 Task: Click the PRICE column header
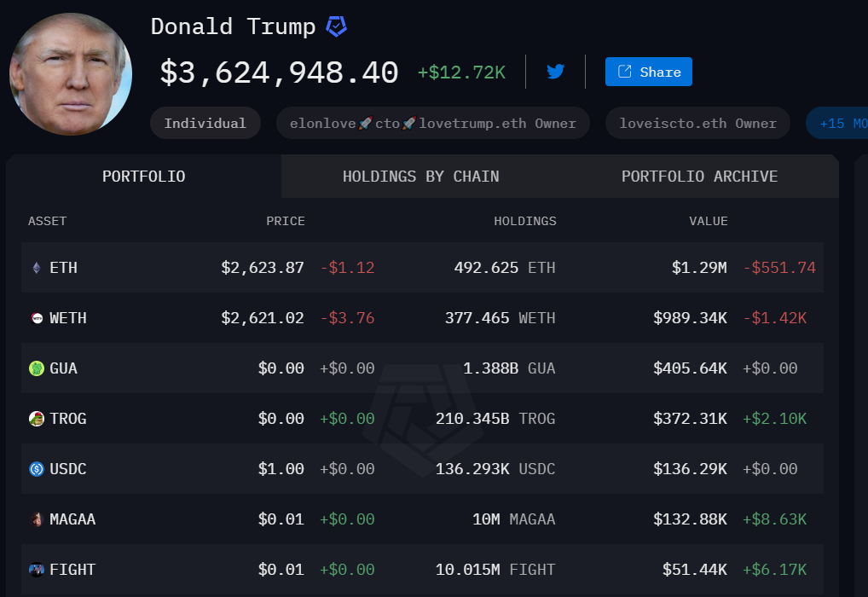286,221
